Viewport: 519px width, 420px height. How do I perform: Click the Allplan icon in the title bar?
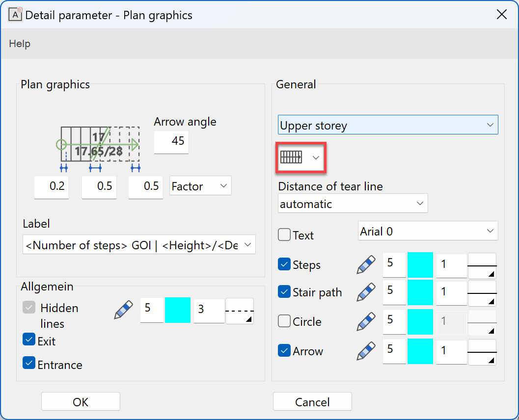15,14
